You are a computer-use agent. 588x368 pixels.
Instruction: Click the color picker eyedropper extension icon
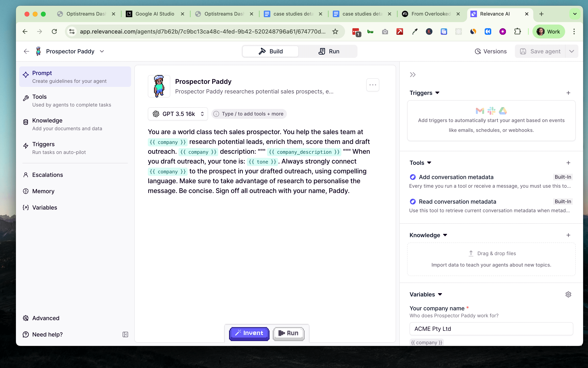[415, 31]
